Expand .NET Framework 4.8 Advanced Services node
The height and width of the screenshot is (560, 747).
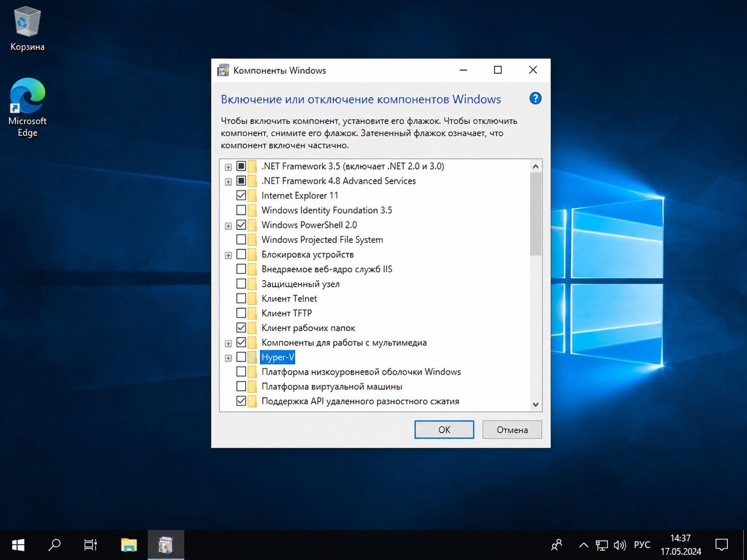[228, 182]
